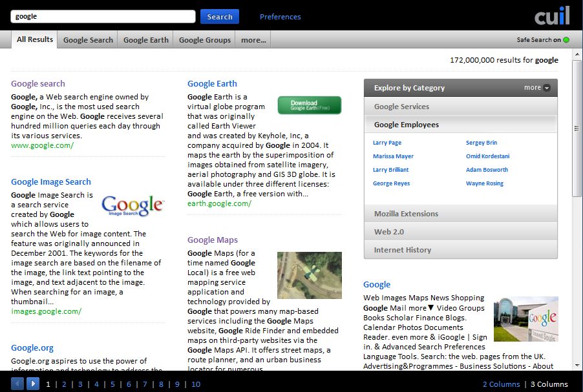Switch to the Google Groups tab
The height and width of the screenshot is (392, 583).
click(x=204, y=40)
